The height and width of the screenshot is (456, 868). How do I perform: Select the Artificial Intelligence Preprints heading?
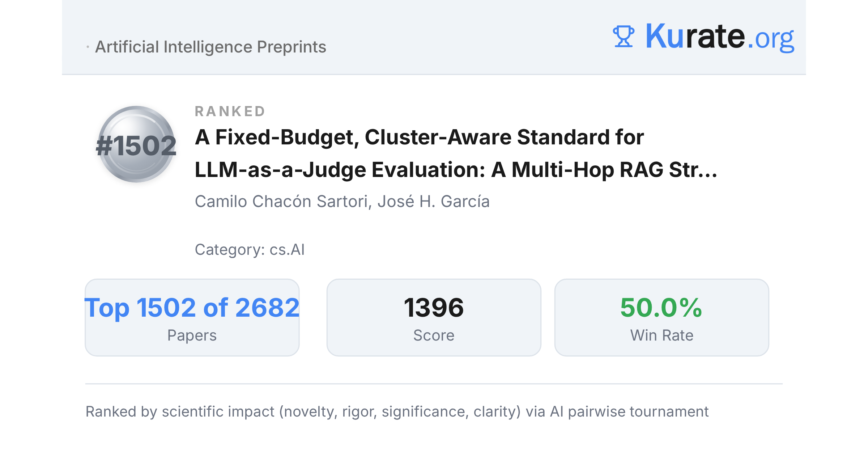210,47
